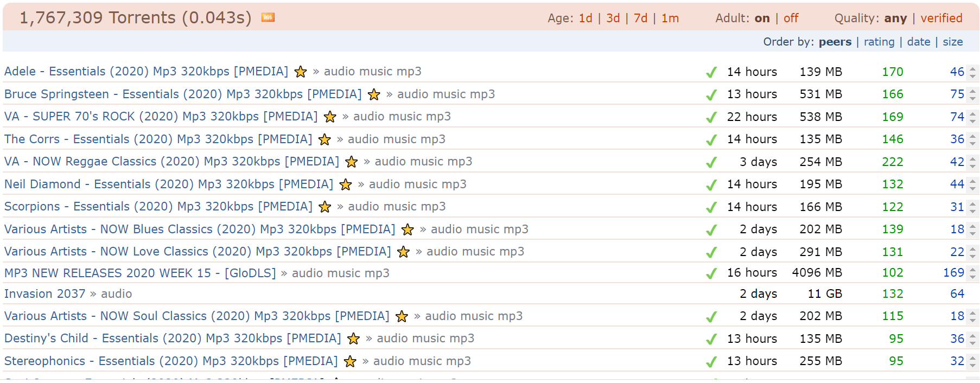Click the green checkmark on The Corrs row
The height and width of the screenshot is (383, 980).
[711, 140]
